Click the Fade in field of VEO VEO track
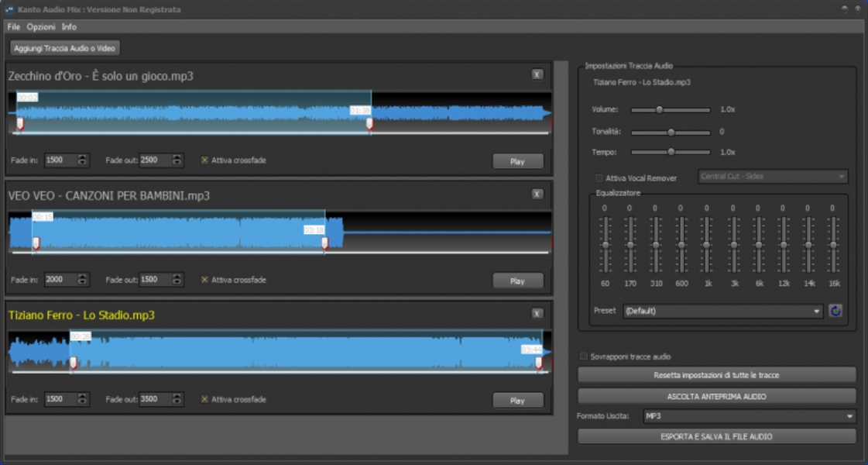868x465 pixels. pos(60,280)
